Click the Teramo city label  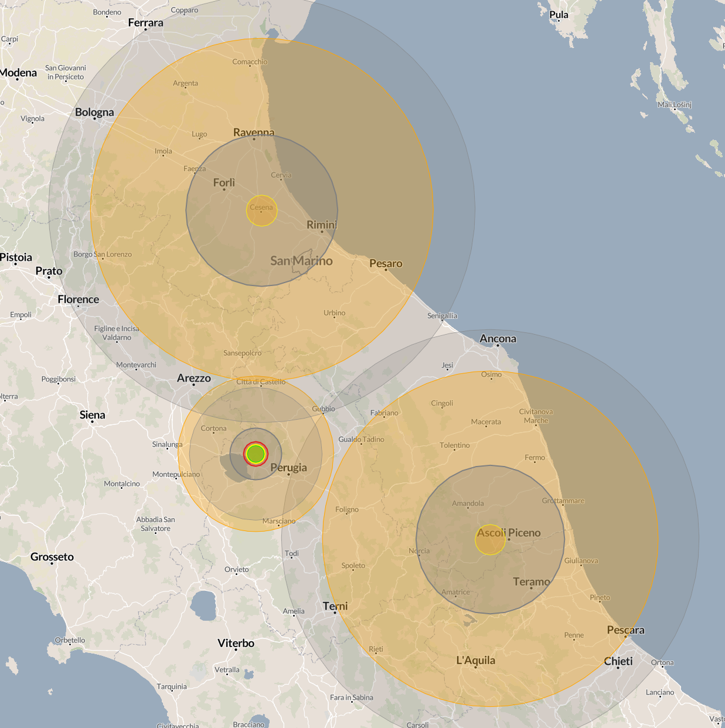point(532,581)
